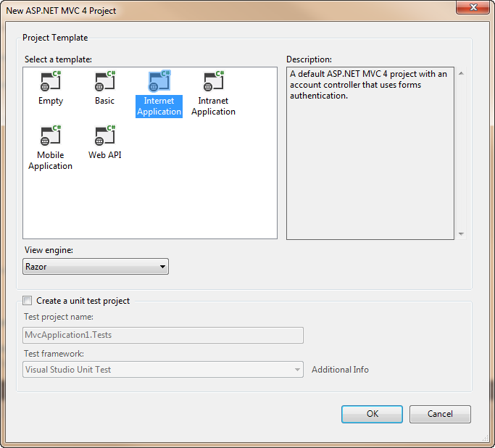Screen dimensions: 495x448
Task: Click the Test project name field
Action: pyautogui.click(x=163, y=335)
